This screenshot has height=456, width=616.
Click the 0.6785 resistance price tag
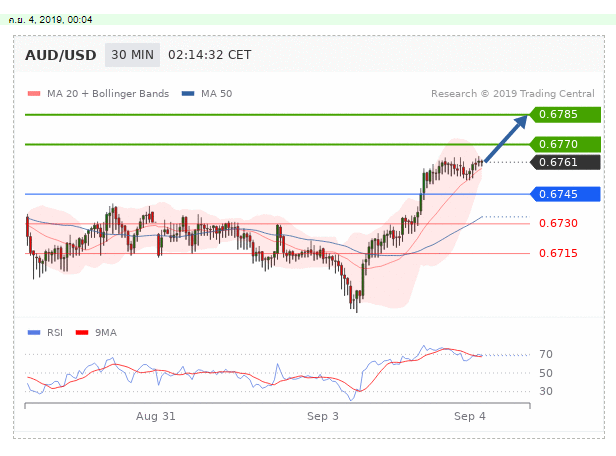565,114
